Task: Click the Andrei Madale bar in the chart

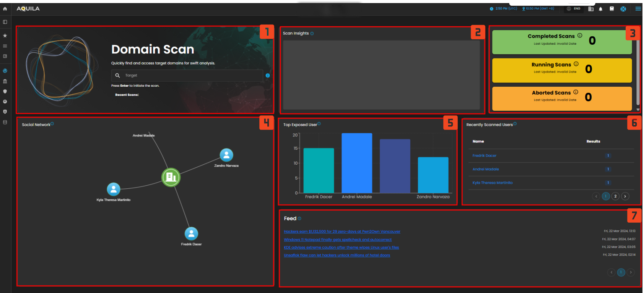Action: coord(356,163)
